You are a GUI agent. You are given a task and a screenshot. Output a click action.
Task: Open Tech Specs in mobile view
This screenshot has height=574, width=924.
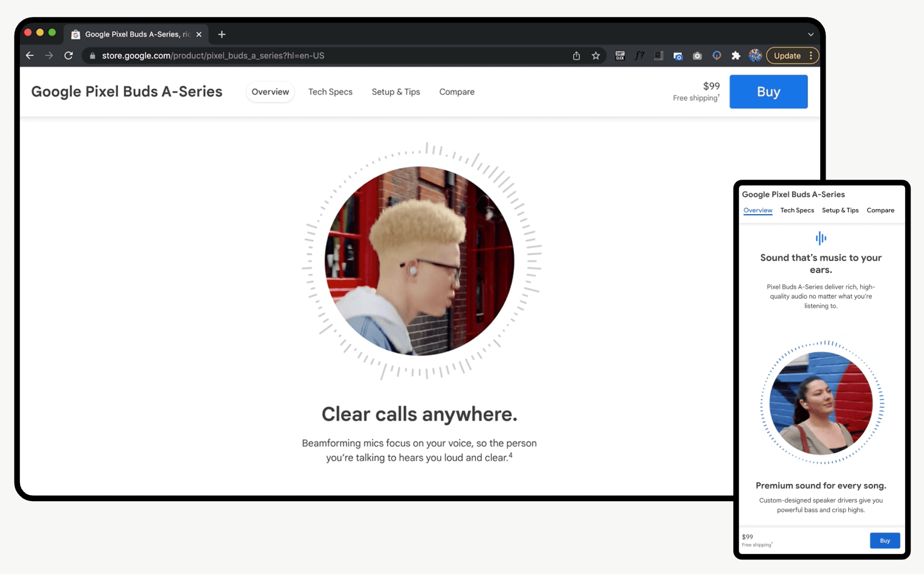pyautogui.click(x=797, y=210)
